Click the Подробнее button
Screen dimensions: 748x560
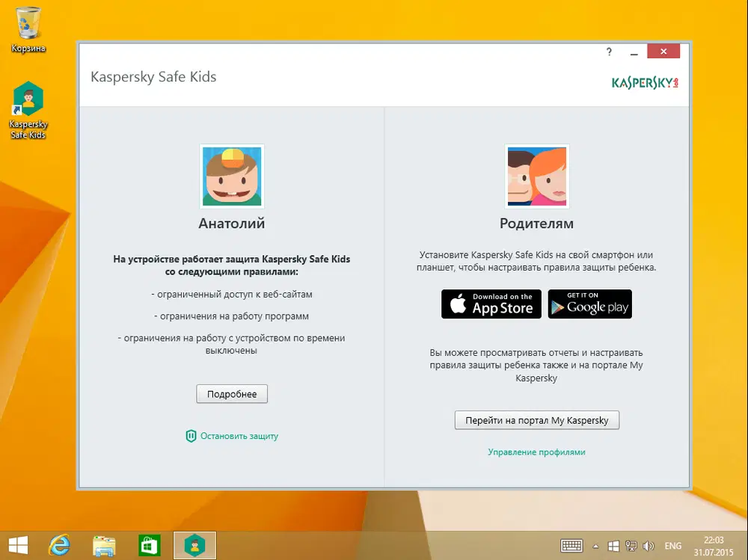(232, 394)
